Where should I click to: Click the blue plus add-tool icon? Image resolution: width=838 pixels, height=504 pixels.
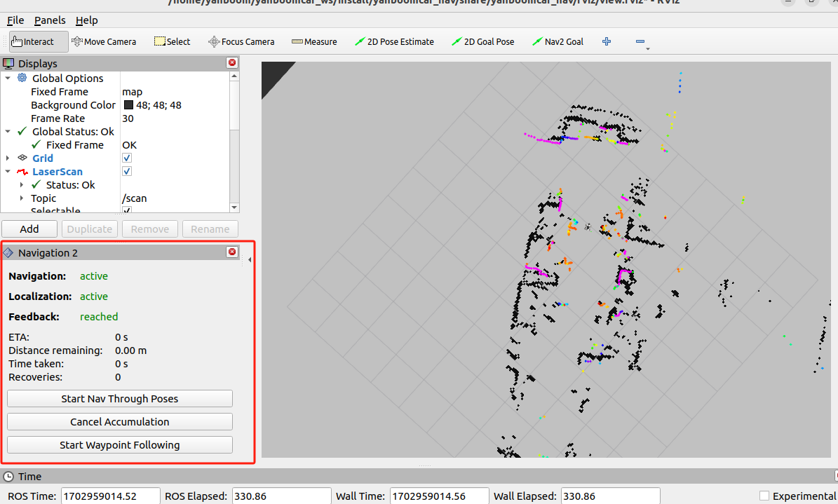[x=607, y=41]
